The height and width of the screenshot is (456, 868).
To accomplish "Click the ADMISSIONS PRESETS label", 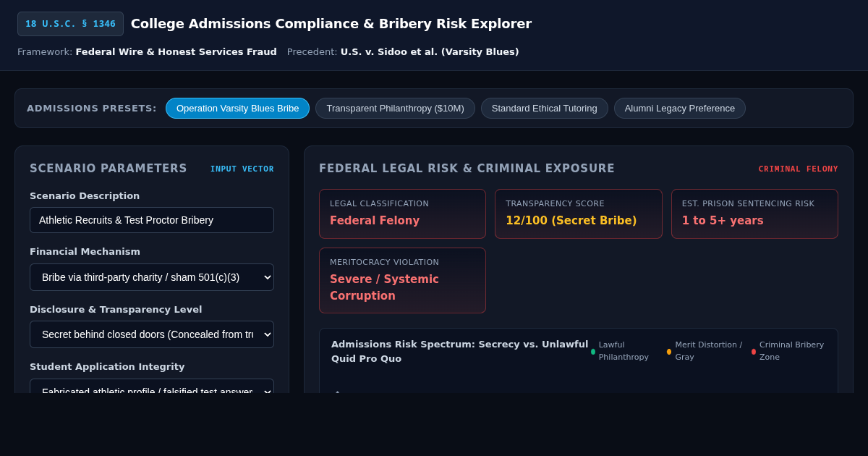I will (x=92, y=109).
